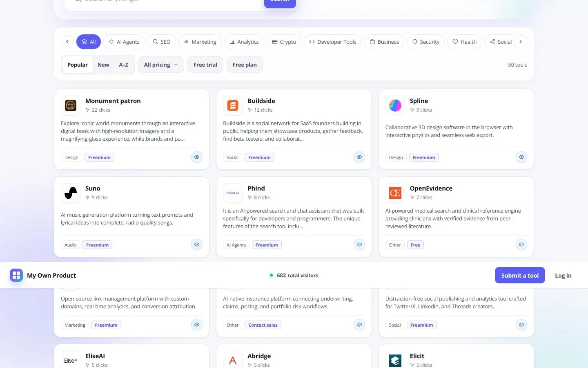Viewport: 588px width, 368px height.
Task: Filter by Analytics category
Action: 244,42
